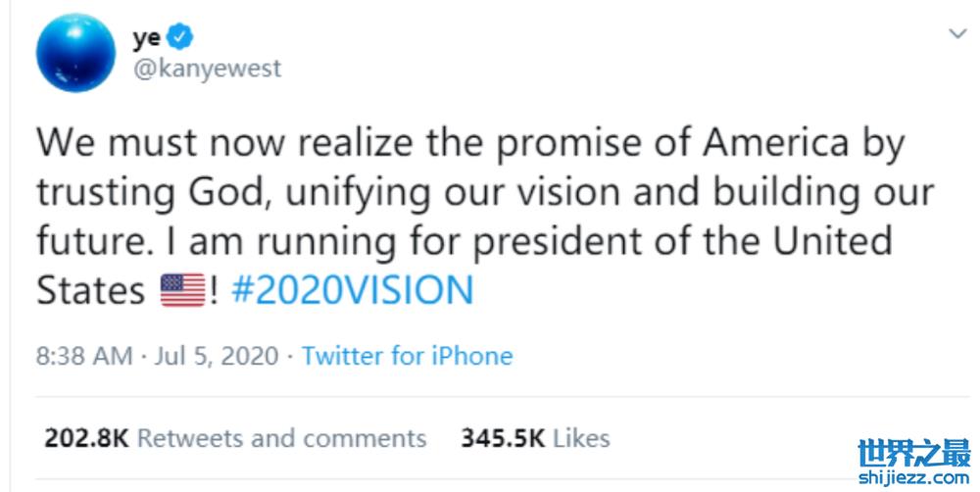Click the @kanyewest handle
Image resolution: width=980 pixels, height=492 pixels.
(206, 69)
